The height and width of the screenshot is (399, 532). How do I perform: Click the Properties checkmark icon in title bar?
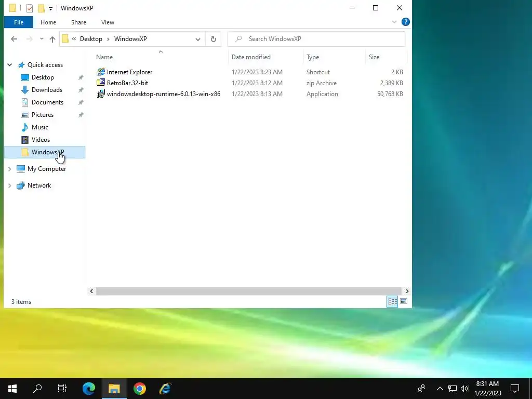[x=30, y=8]
